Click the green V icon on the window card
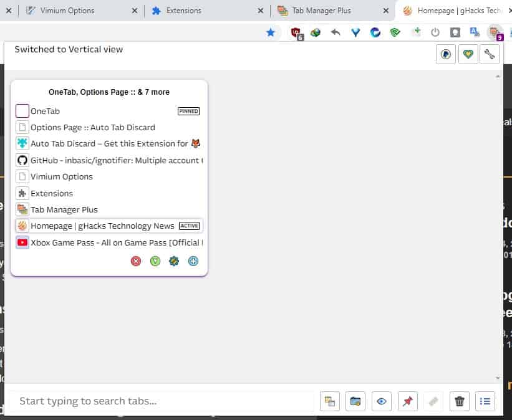 coord(155,261)
